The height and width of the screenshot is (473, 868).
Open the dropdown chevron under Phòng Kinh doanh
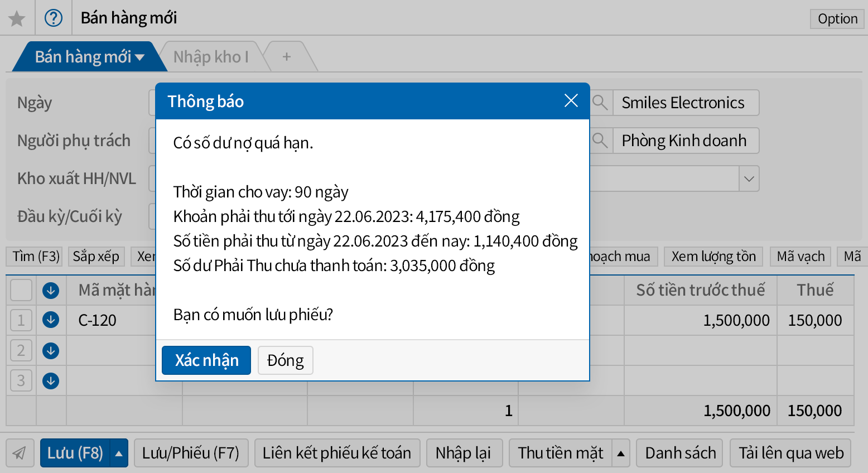pos(749,179)
